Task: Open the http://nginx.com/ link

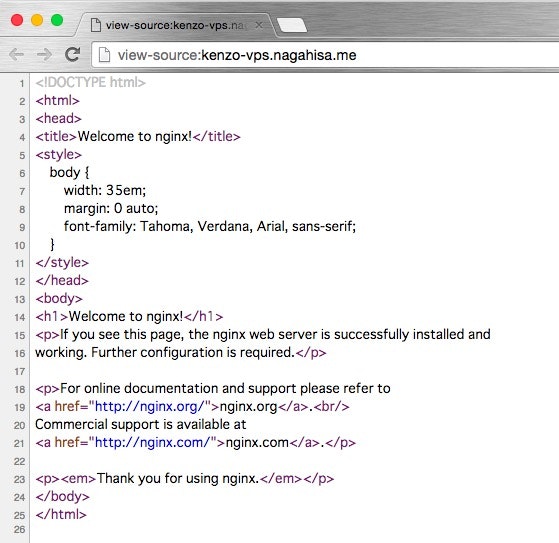Action: pyautogui.click(x=153, y=442)
